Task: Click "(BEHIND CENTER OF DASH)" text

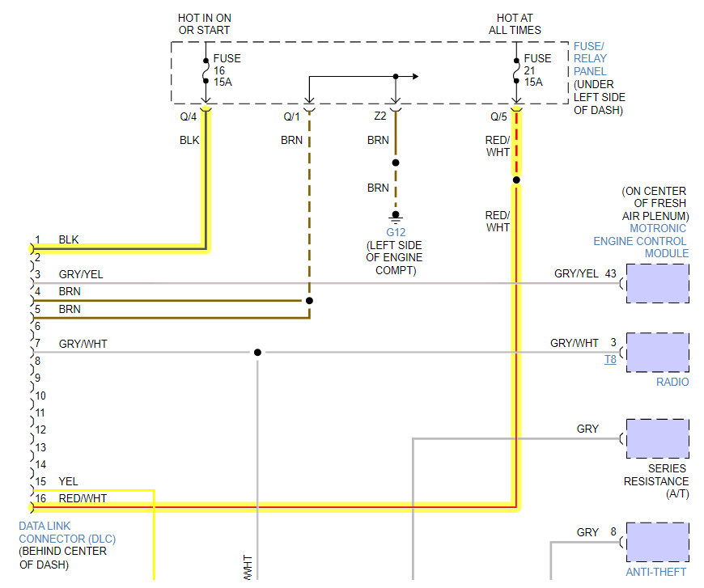Action: coord(63,557)
